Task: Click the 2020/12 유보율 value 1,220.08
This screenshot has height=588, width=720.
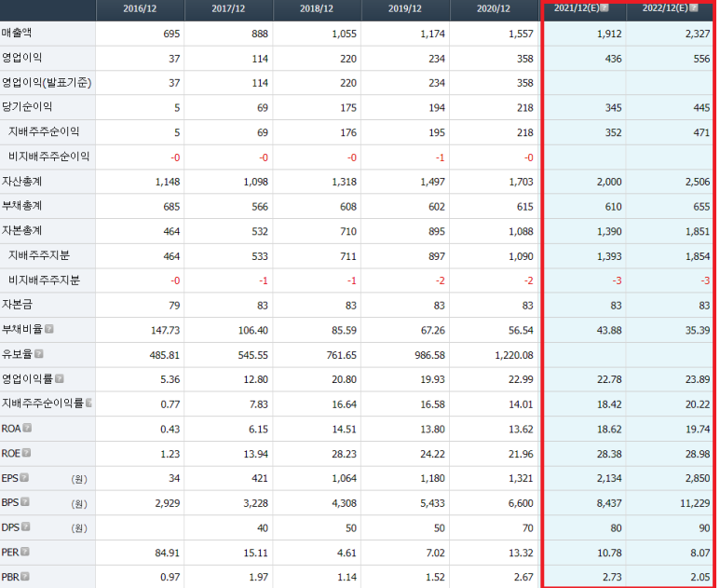Action: pyautogui.click(x=514, y=355)
